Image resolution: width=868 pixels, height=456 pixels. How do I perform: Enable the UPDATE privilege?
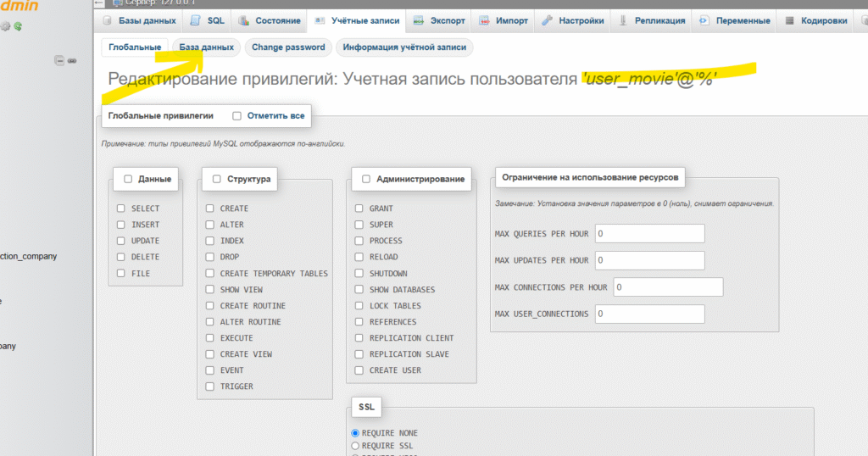120,241
